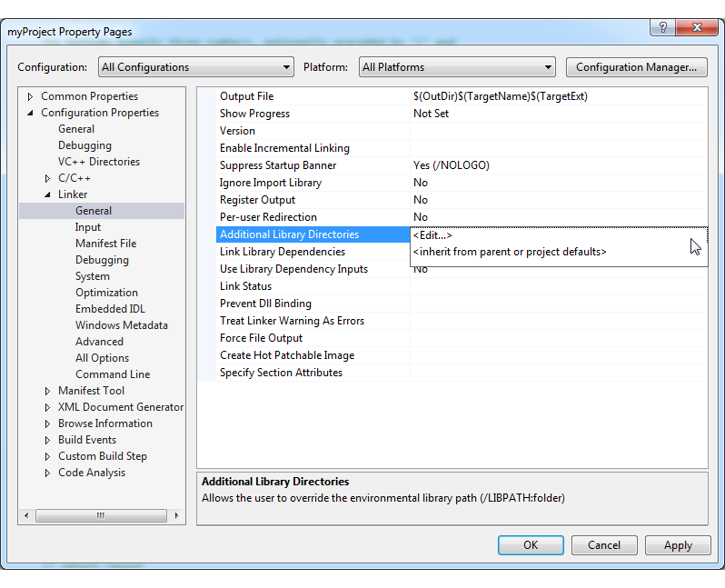Select System under Linker

tap(93, 276)
